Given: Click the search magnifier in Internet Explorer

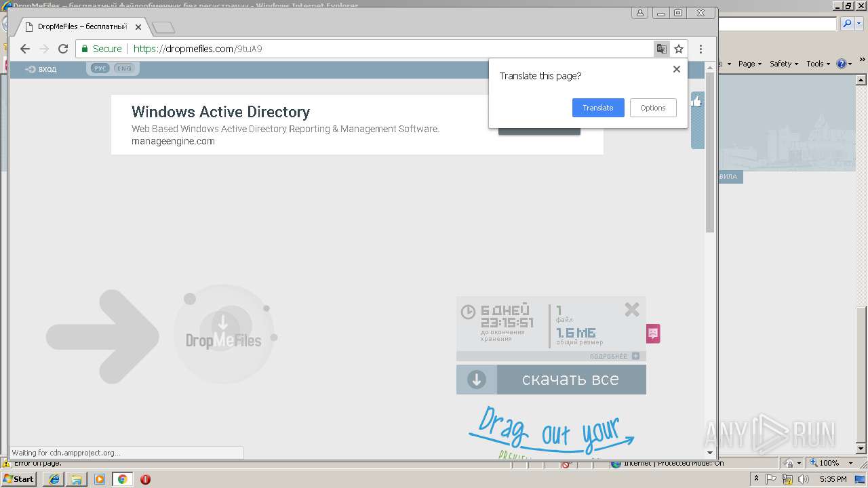Looking at the screenshot, I should click(x=847, y=24).
